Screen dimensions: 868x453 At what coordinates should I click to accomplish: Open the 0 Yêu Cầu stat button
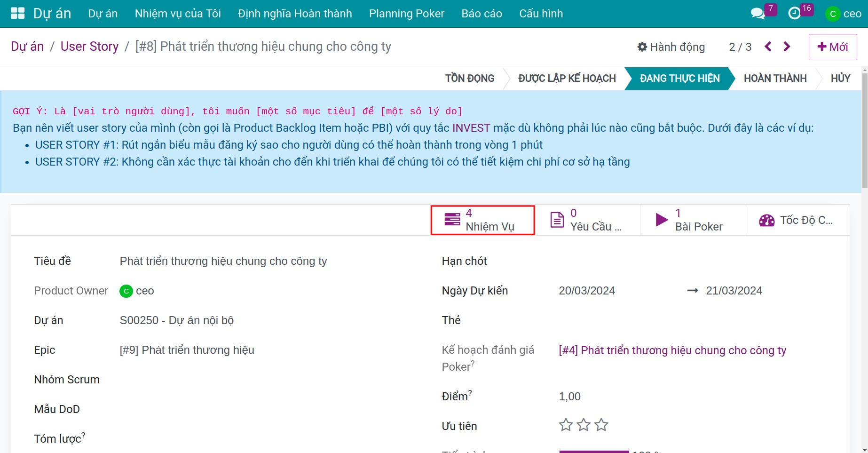[x=588, y=220]
